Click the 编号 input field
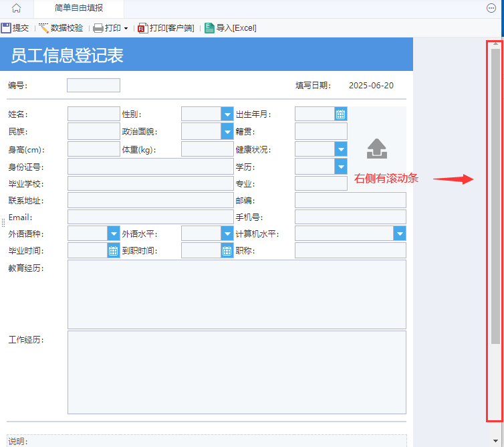The height and width of the screenshot is (447, 504). (x=94, y=85)
